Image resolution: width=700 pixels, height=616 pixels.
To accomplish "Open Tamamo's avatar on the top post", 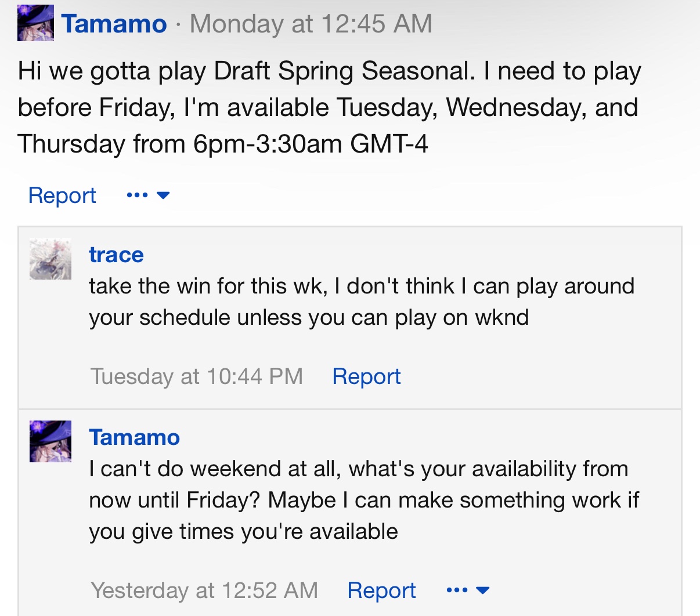I will pyautogui.click(x=35, y=24).
